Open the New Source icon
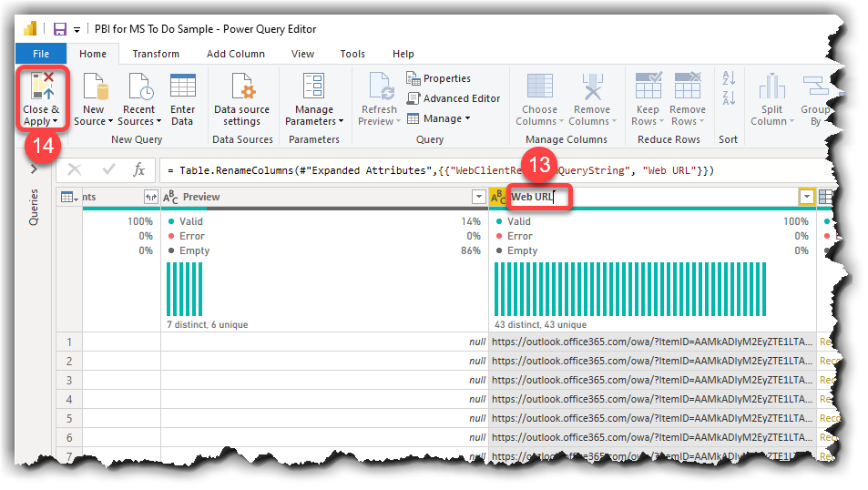Viewport: 868px width, 490px height. click(95, 87)
